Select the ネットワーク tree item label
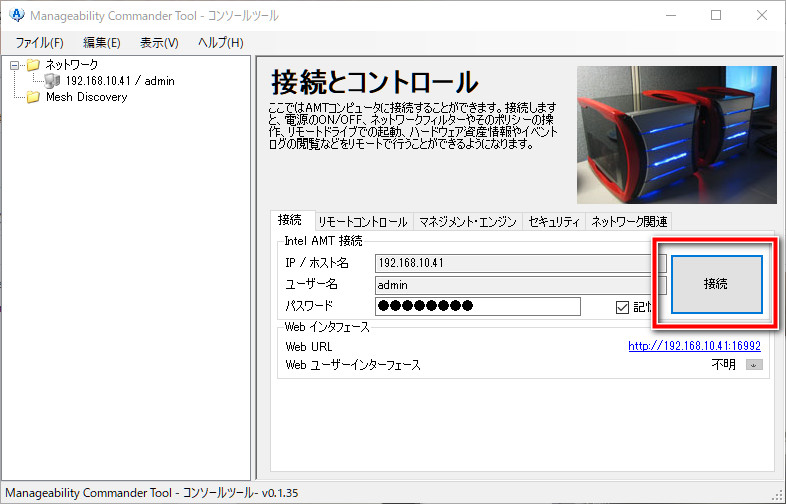The height and width of the screenshot is (504, 786). coord(72,64)
